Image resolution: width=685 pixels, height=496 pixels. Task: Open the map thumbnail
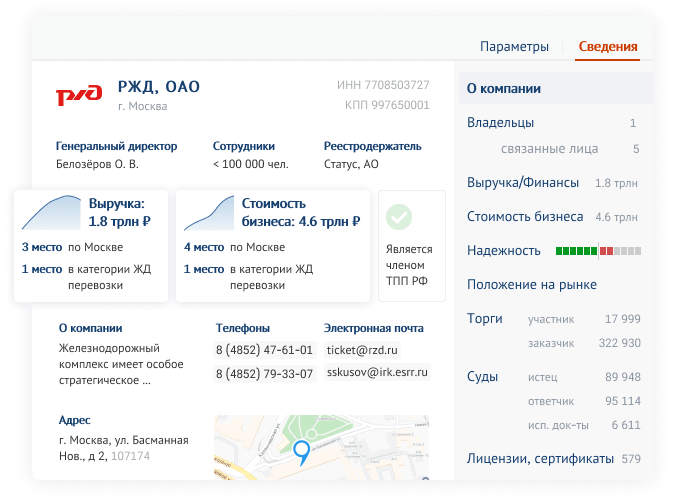321,447
